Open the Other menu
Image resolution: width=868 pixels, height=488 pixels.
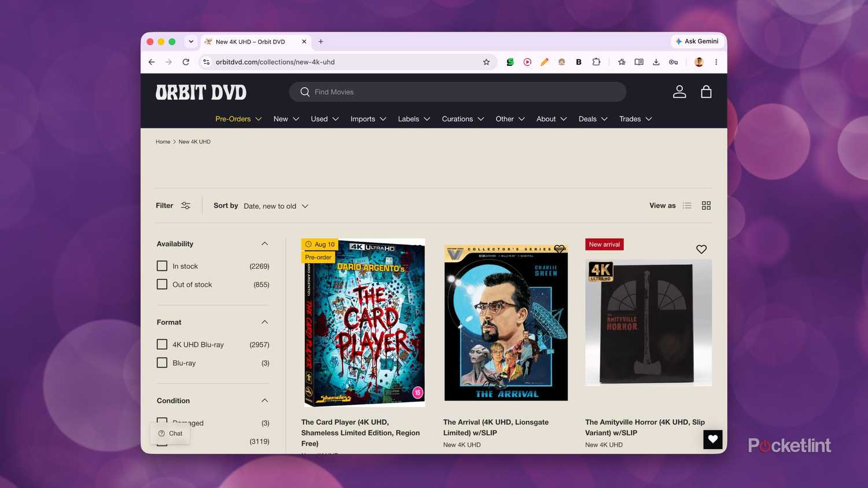pyautogui.click(x=510, y=119)
